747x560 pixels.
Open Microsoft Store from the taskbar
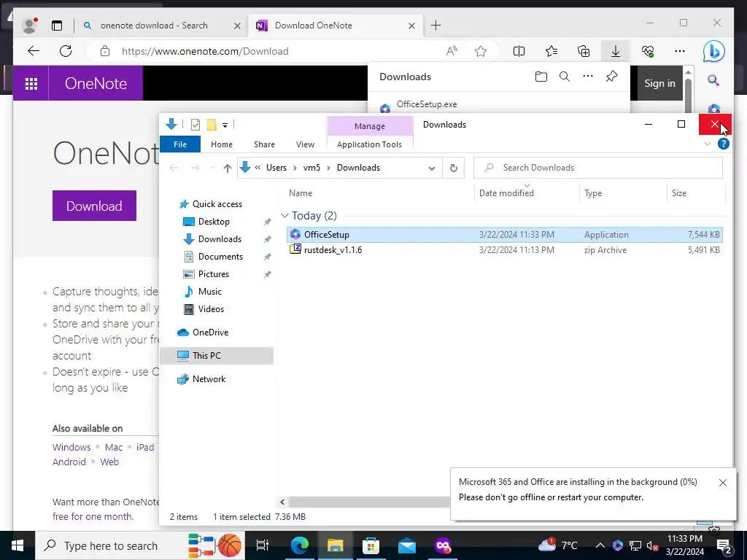coord(371,545)
